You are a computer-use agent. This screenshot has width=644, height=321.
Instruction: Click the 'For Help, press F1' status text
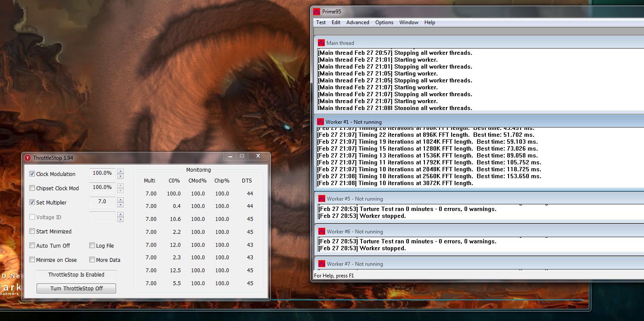[334, 276]
